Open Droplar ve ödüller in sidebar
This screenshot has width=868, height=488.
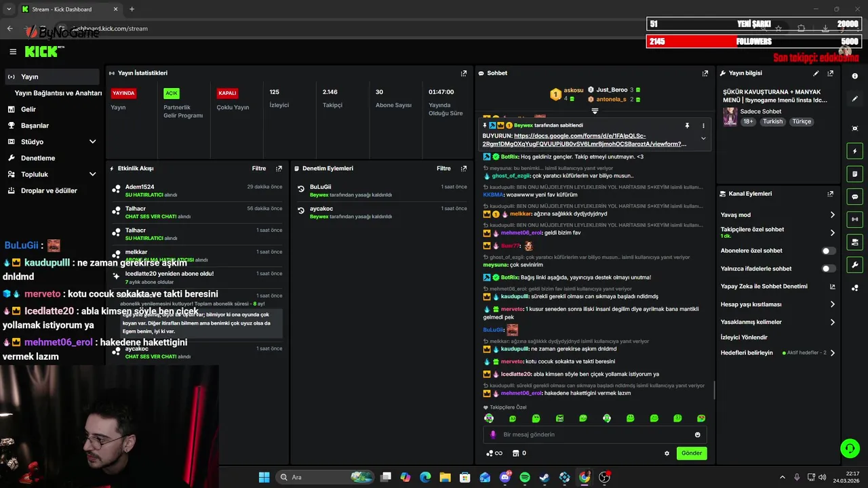(52, 190)
